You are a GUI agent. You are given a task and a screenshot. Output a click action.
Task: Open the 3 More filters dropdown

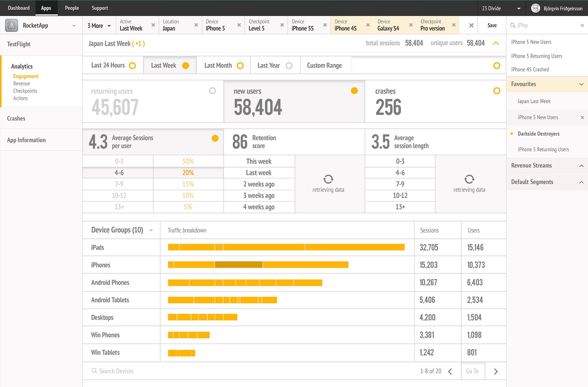click(x=99, y=25)
